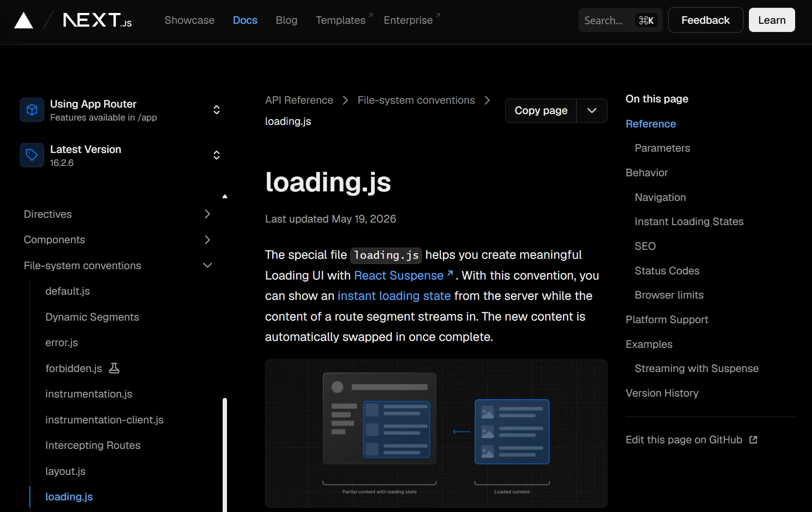
Task: Open the Next.js home logo
Action: point(97,20)
